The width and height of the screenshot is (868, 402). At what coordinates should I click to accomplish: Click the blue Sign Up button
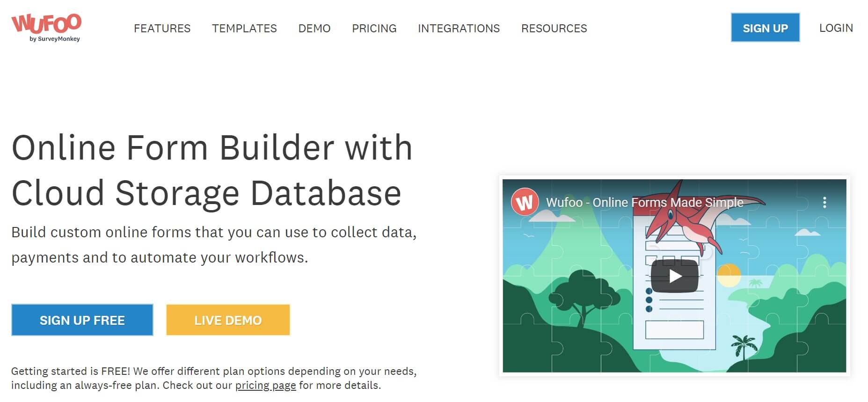pos(765,28)
